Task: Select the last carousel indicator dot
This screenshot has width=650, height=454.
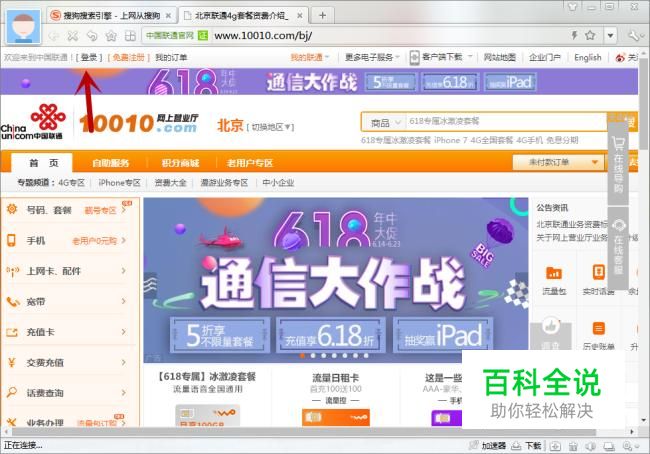Action: tap(366, 355)
